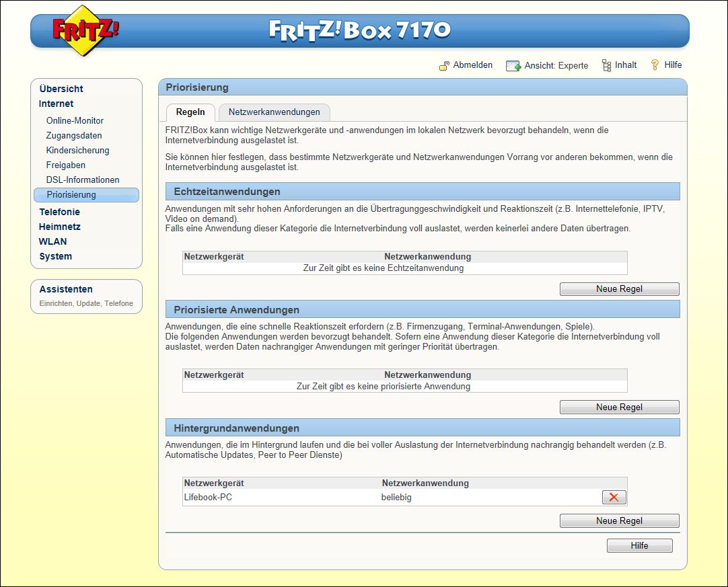Screen dimensions: 728x587
Task: Open the Hilfe link in top bar
Action: point(673,65)
